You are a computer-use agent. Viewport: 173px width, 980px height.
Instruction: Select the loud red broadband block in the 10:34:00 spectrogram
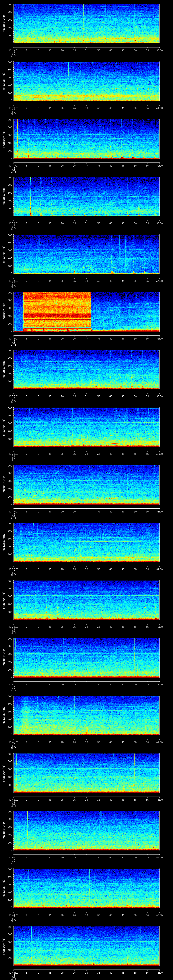57,312
